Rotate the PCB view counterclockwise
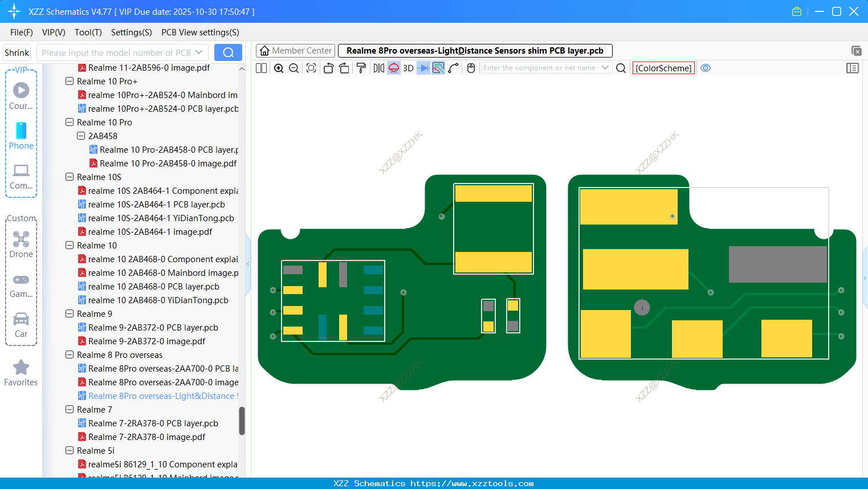Image resolution: width=868 pixels, height=489 pixels. 328,68
